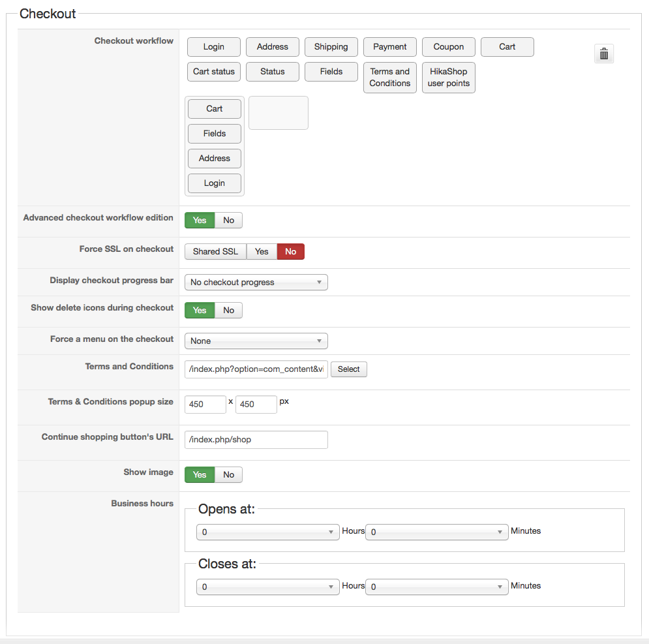This screenshot has width=649, height=644.
Task: Click the Terms and Conditions workflow block
Action: coord(389,78)
